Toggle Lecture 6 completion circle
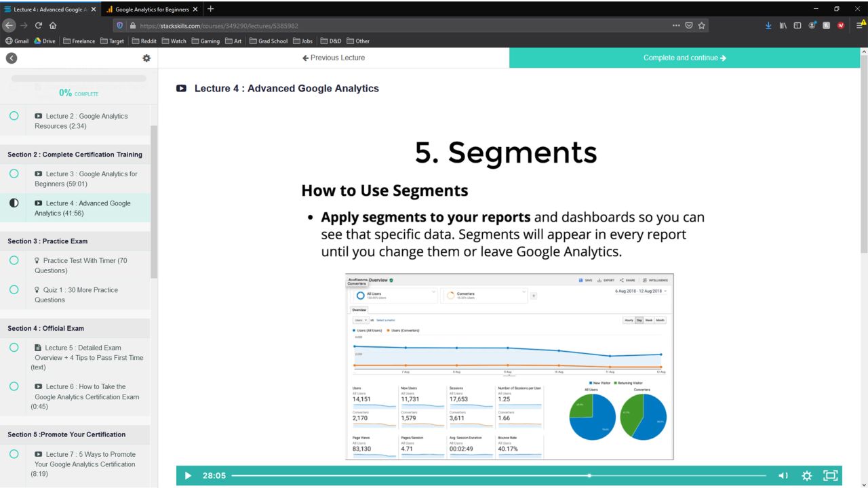This screenshot has width=868, height=488. (14, 386)
